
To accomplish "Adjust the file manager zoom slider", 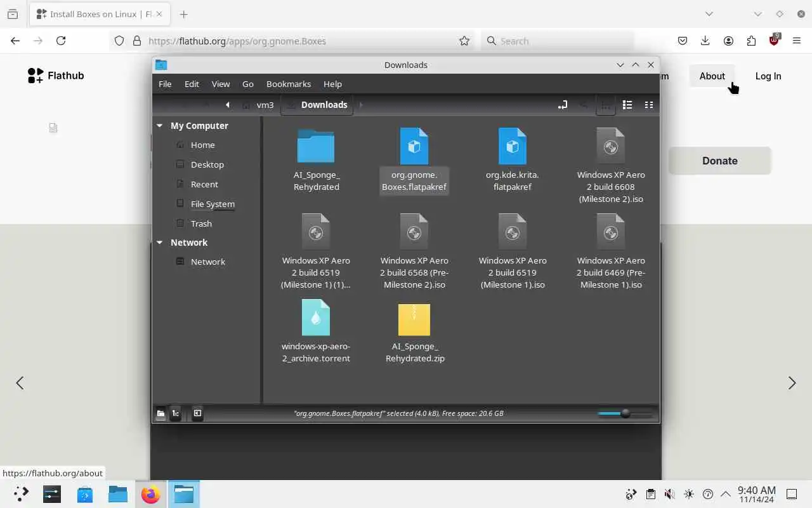I will coord(625,413).
